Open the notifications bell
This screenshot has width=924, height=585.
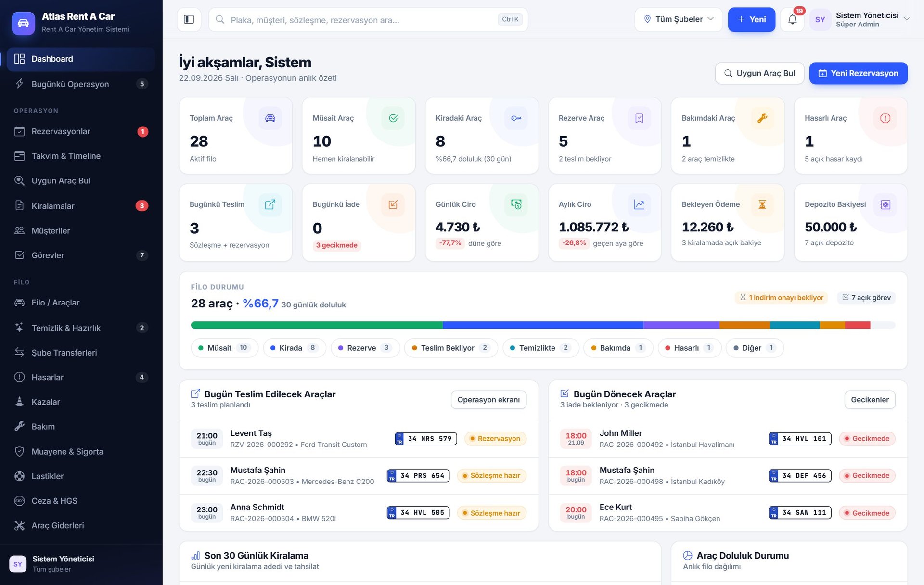coord(792,19)
